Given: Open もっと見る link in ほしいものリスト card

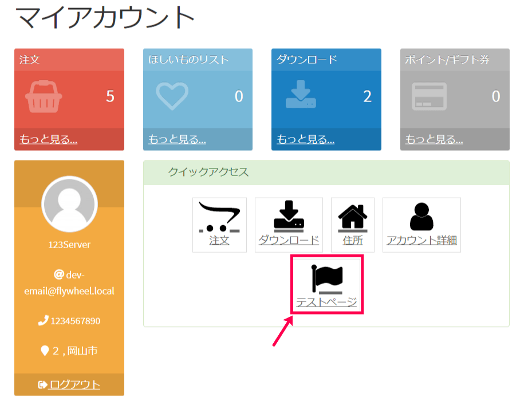Looking at the screenshot, I should click(177, 139).
